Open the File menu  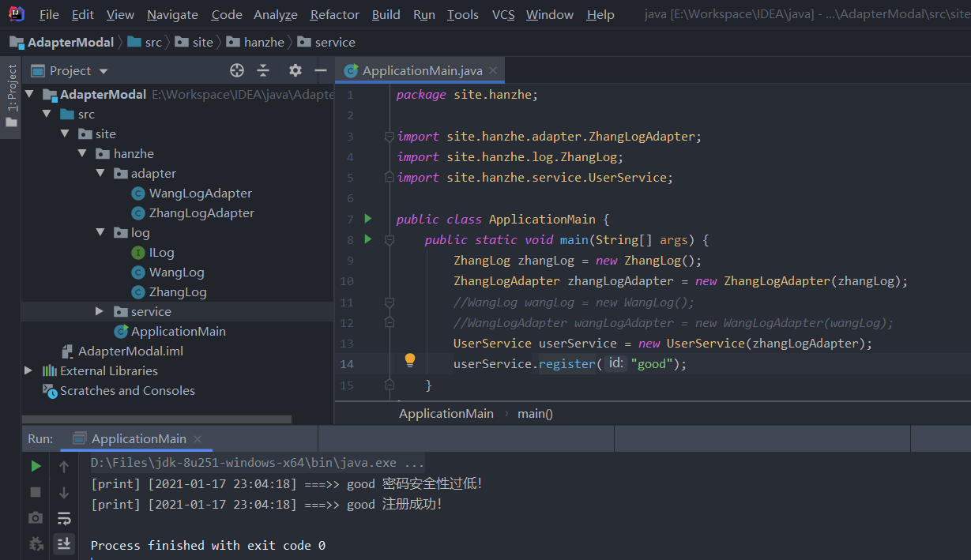click(49, 14)
